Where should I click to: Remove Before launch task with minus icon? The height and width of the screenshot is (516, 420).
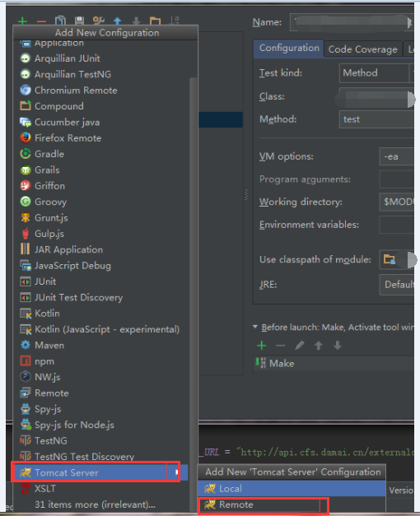(280, 346)
